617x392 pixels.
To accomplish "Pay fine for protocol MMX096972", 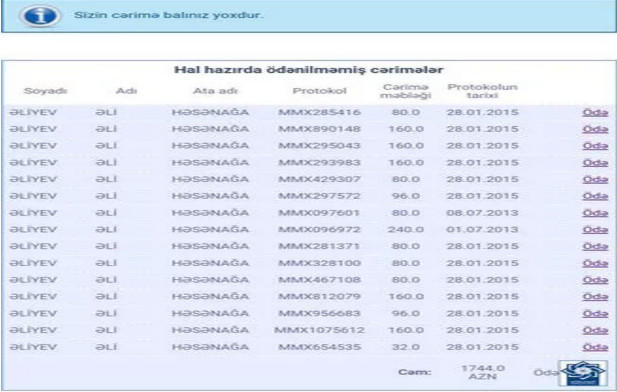I will (595, 230).
